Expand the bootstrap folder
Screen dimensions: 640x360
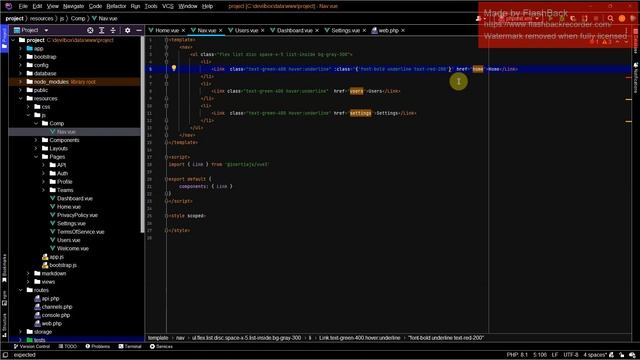click(20, 57)
